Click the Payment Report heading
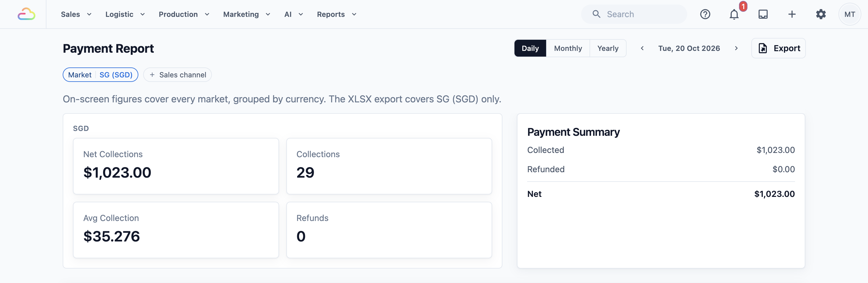This screenshot has height=283, width=868. pos(108,48)
